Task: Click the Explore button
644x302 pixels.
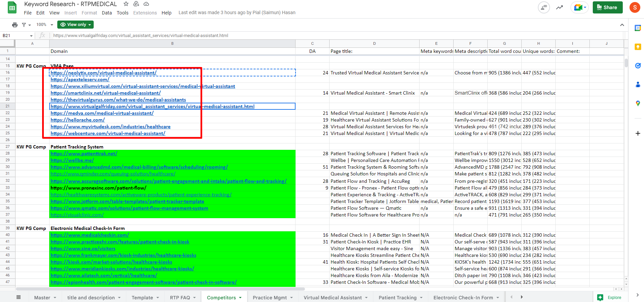Action: coord(610,297)
